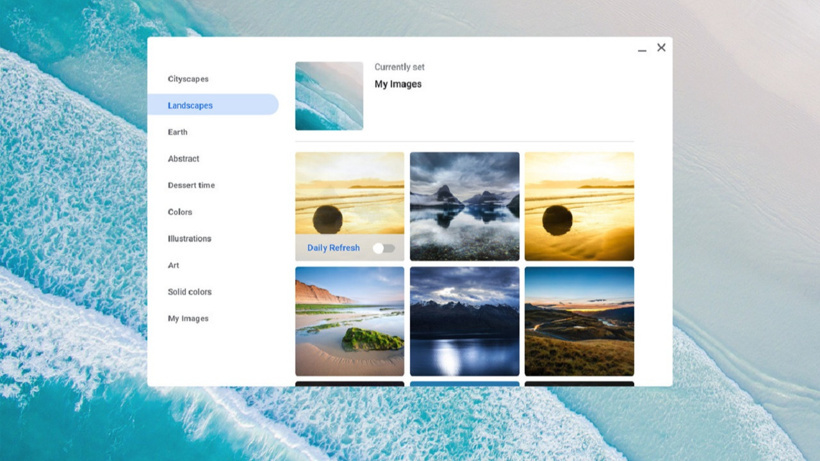Select the dark blue mountain lake wallpaper

(464, 321)
